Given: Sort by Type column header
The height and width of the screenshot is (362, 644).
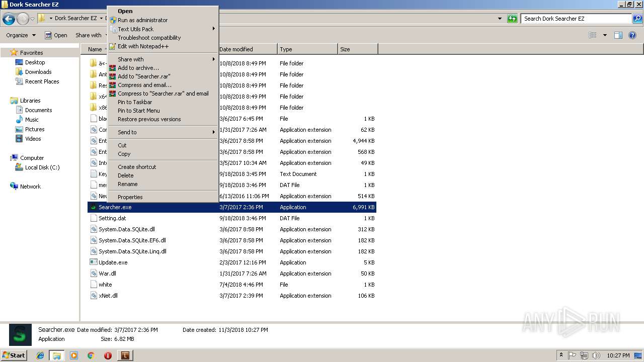Looking at the screenshot, I should point(307,49).
